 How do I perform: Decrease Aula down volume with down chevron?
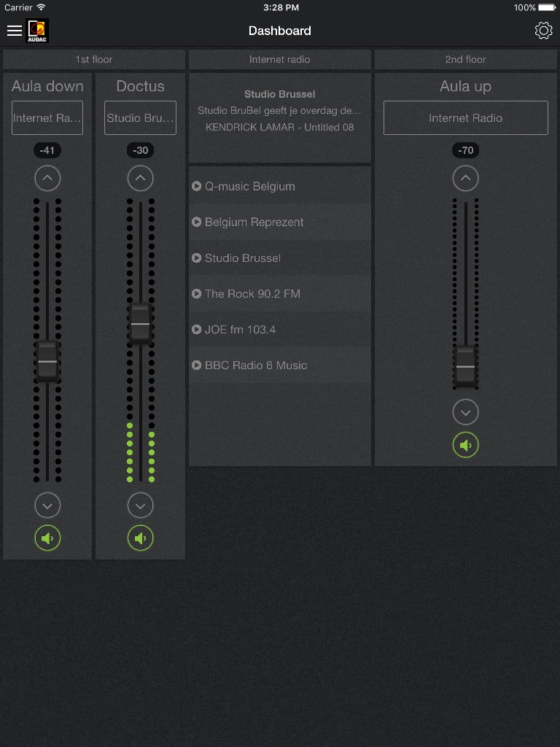click(47, 506)
